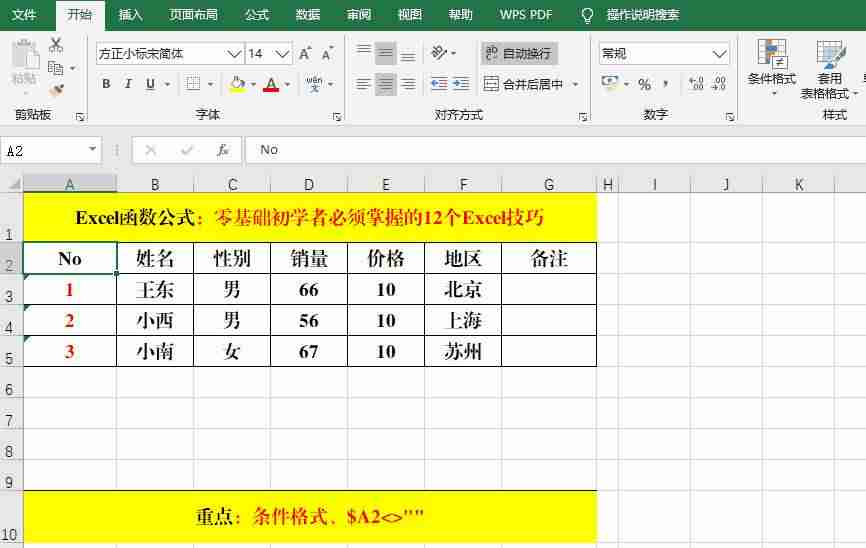The height and width of the screenshot is (548, 866).
Task: Align text left
Action: pos(363,84)
